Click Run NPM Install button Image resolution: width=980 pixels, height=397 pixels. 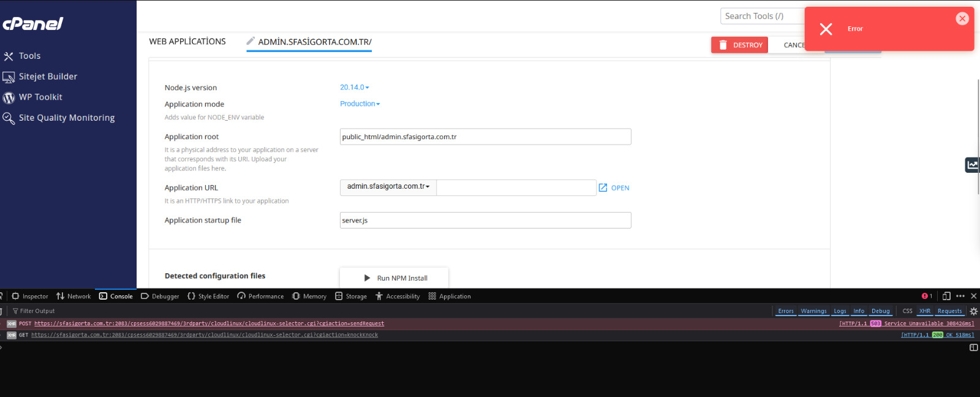394,278
